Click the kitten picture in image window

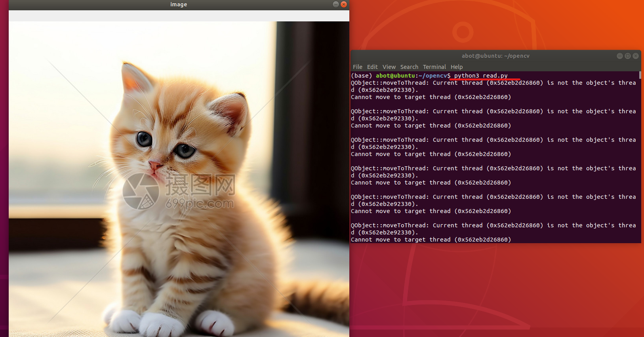point(179,179)
